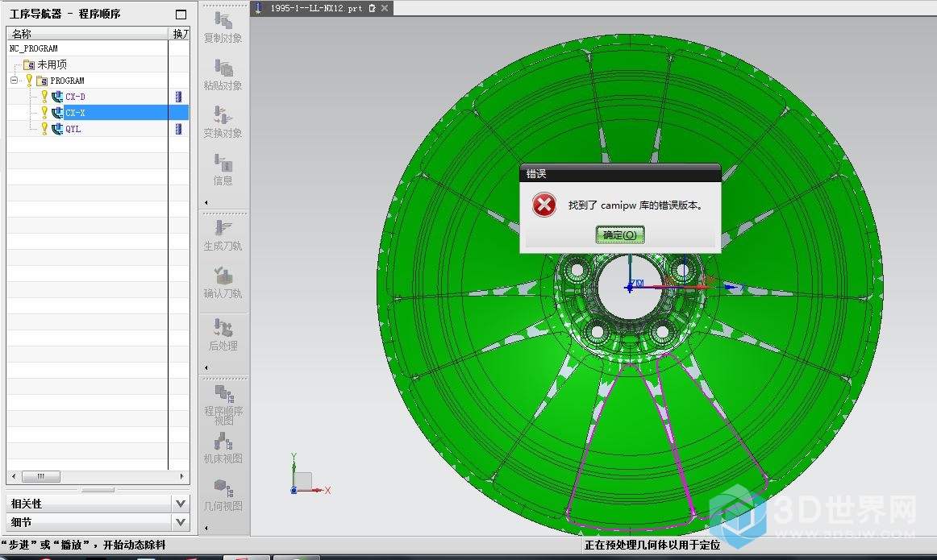Image resolution: width=937 pixels, height=560 pixels.
Task: Select the QYL operation
Action: (x=73, y=129)
